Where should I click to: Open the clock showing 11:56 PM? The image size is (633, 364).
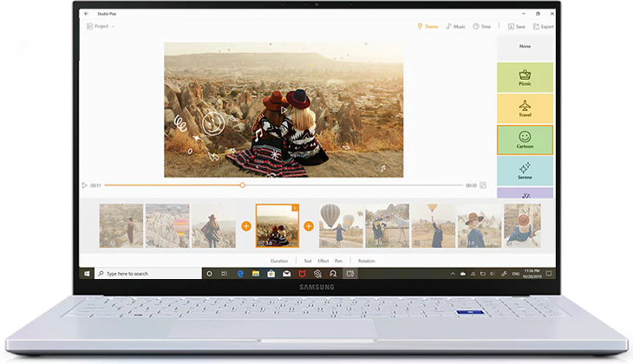[532, 274]
